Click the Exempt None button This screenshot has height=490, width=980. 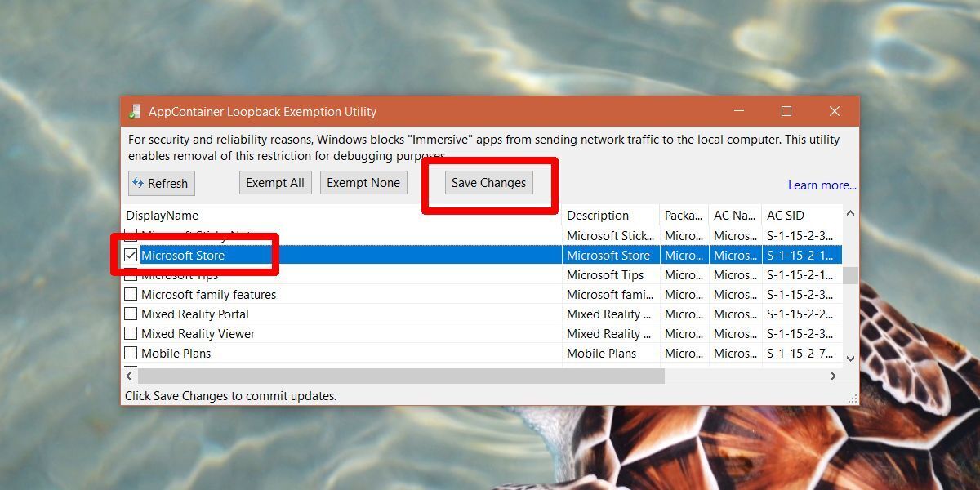point(363,182)
